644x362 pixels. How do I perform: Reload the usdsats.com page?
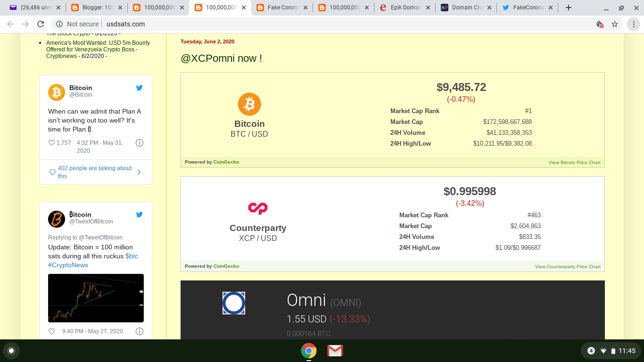pos(41,24)
